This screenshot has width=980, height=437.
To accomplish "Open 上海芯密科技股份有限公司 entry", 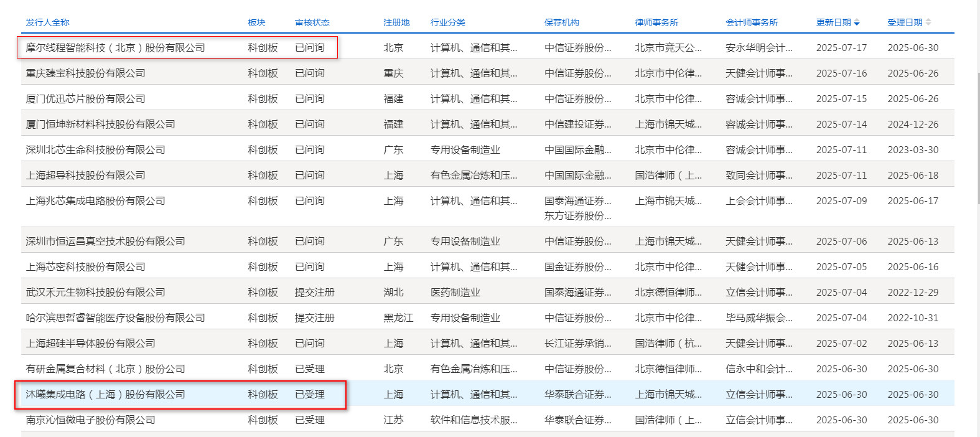I will 85,267.
